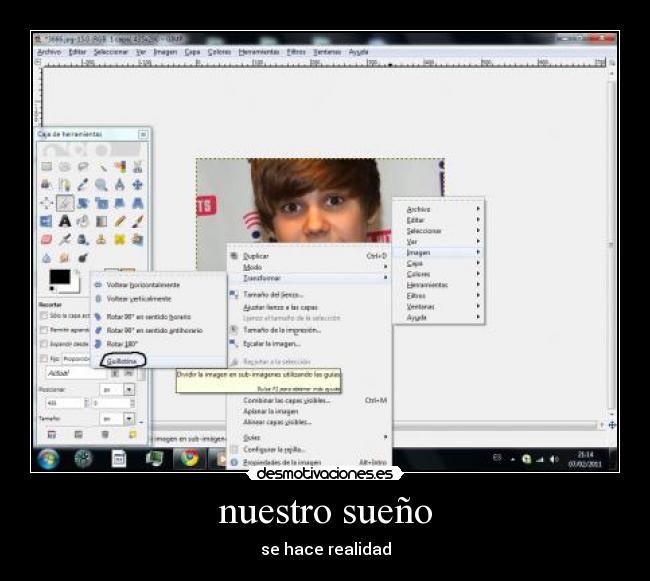The image size is (650, 581).
Task: Toggle the 'Fijo' checkbox
Action: (44, 358)
